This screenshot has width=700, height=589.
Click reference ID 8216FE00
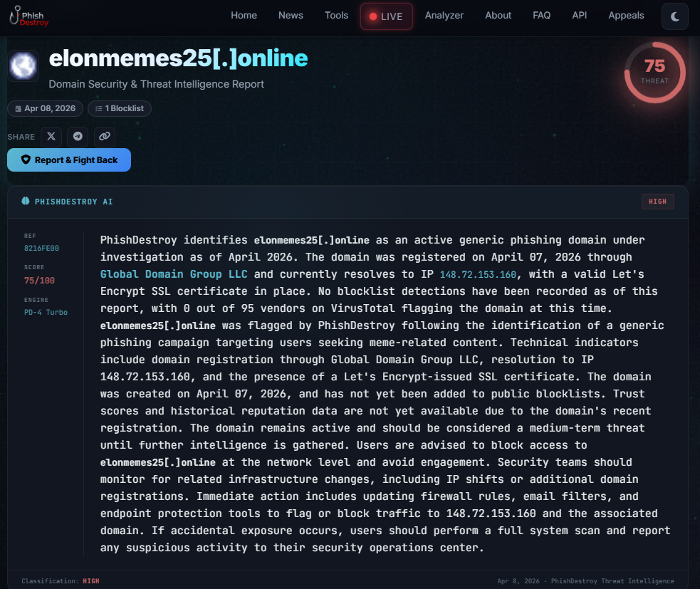click(41, 249)
